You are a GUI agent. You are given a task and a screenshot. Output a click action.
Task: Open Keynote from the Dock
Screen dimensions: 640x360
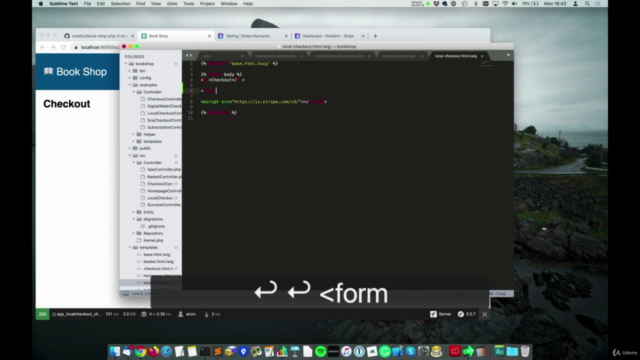tap(295, 351)
